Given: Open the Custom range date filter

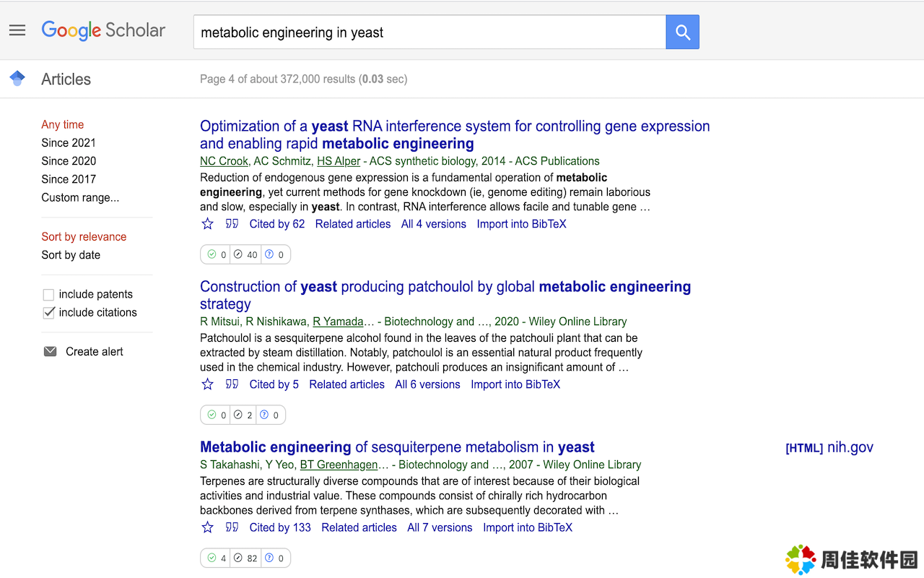Looking at the screenshot, I should pos(80,197).
